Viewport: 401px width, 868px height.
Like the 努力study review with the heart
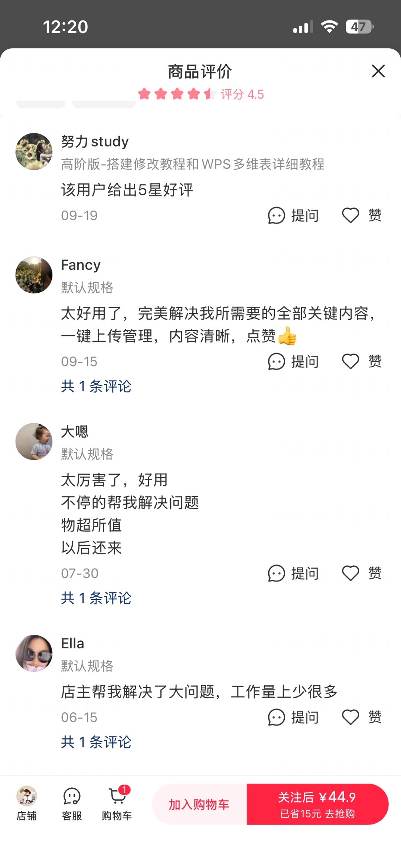click(351, 215)
